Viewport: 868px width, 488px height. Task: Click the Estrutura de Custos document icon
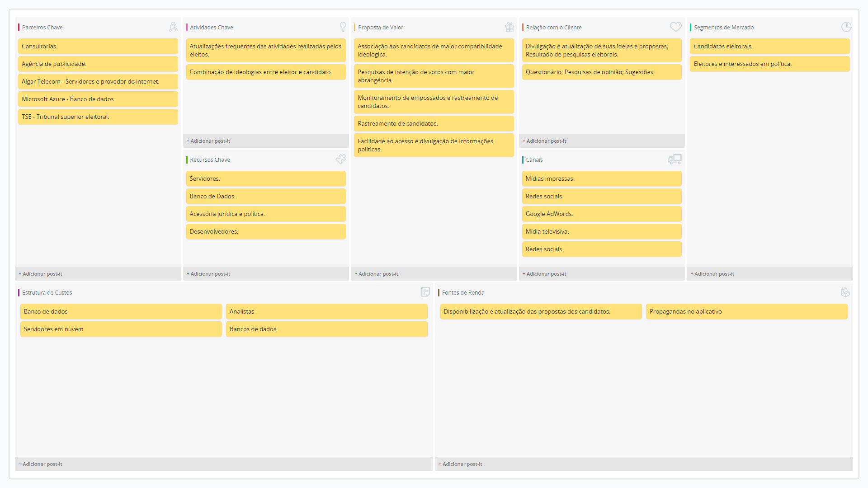coord(425,292)
